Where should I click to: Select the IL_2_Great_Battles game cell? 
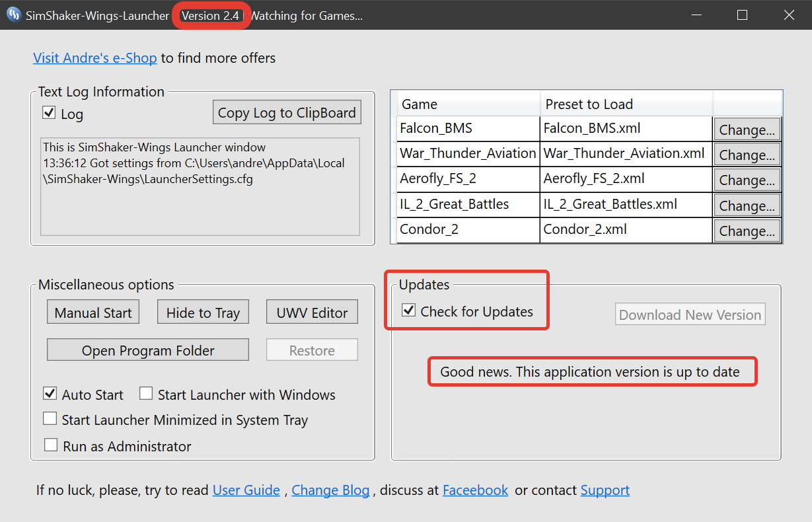pyautogui.click(x=468, y=204)
